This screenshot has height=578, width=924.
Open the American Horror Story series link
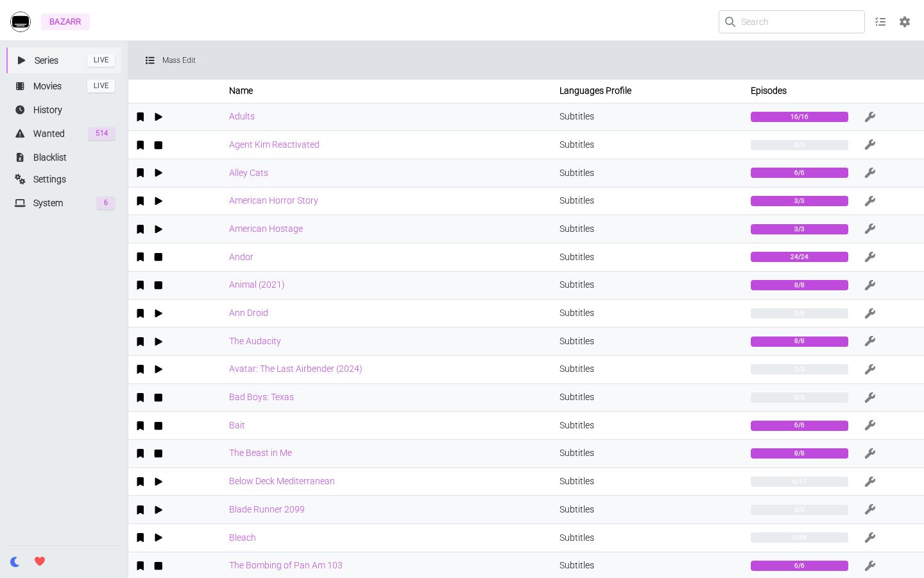(273, 200)
